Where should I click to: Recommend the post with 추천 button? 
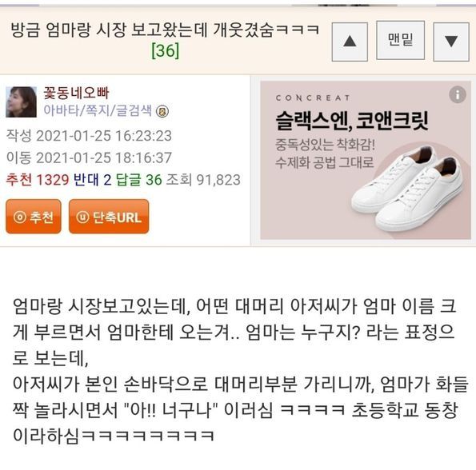pos(34,217)
